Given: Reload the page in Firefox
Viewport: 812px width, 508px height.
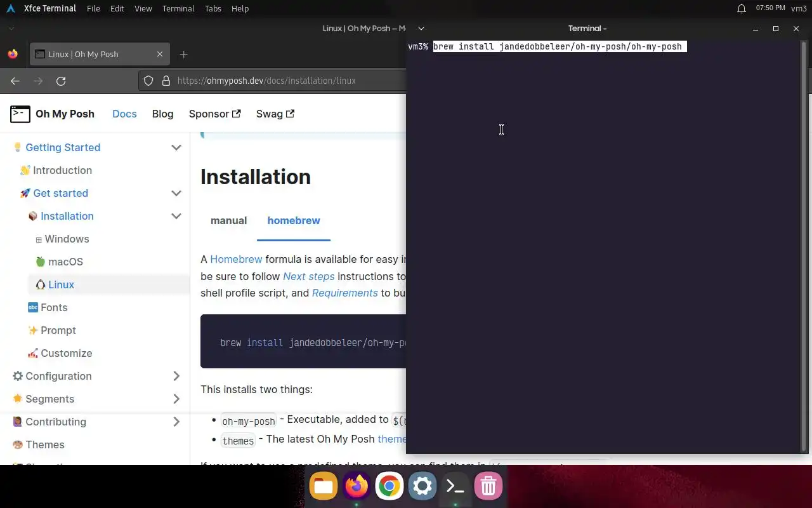Looking at the screenshot, I should coord(61,81).
